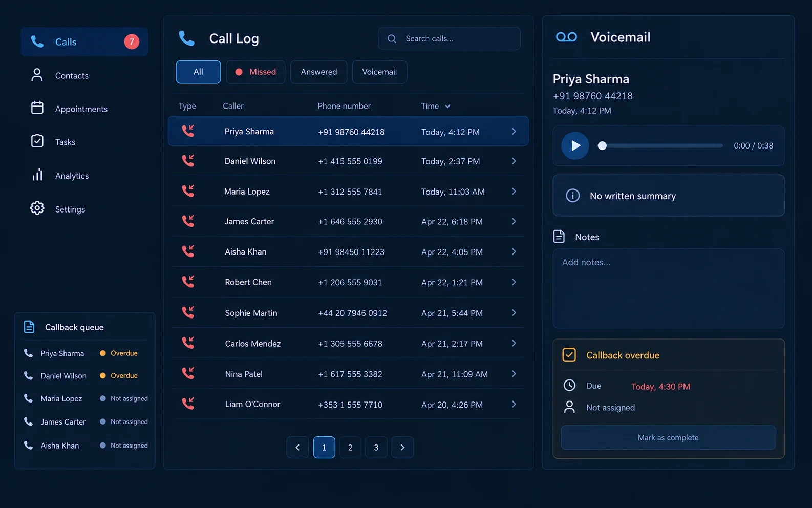Click the Calls unread badge showing 7

(x=132, y=41)
